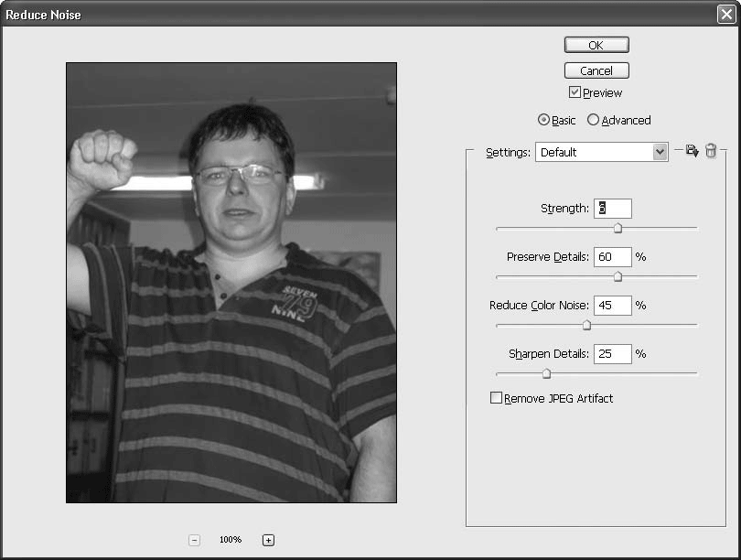Screen dimensions: 741x560
Task: Click OK to apply noise reduction
Action: pyautogui.click(x=596, y=45)
